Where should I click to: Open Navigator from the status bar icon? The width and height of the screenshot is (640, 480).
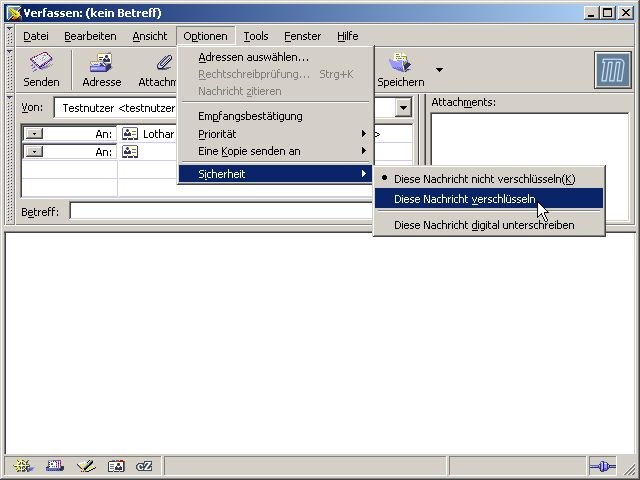coord(22,466)
